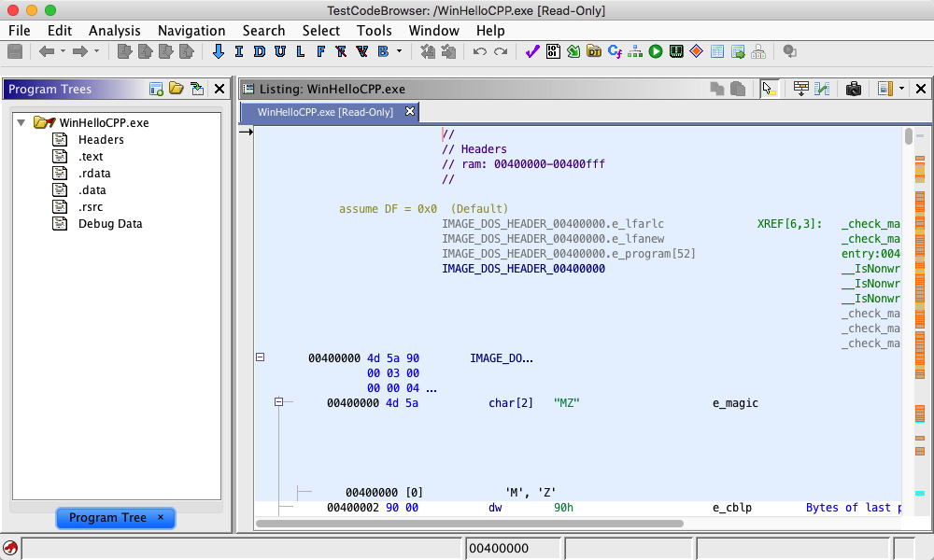This screenshot has width=934, height=560.
Task: Launch the Script Manager green play icon
Action: pyautogui.click(x=656, y=51)
